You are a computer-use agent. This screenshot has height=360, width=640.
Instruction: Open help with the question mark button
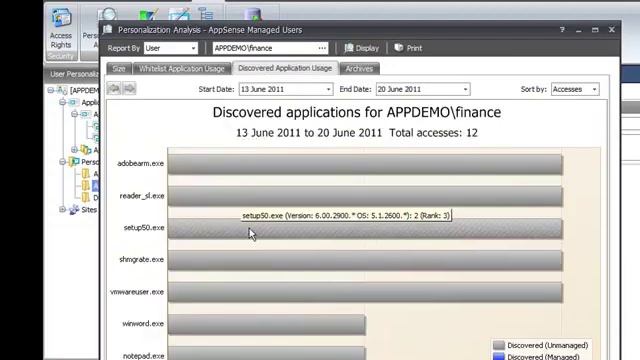click(x=562, y=30)
